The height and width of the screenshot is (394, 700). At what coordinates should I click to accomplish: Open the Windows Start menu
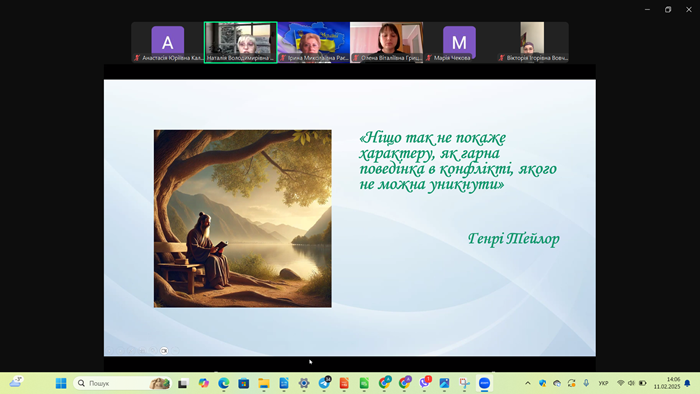click(61, 383)
